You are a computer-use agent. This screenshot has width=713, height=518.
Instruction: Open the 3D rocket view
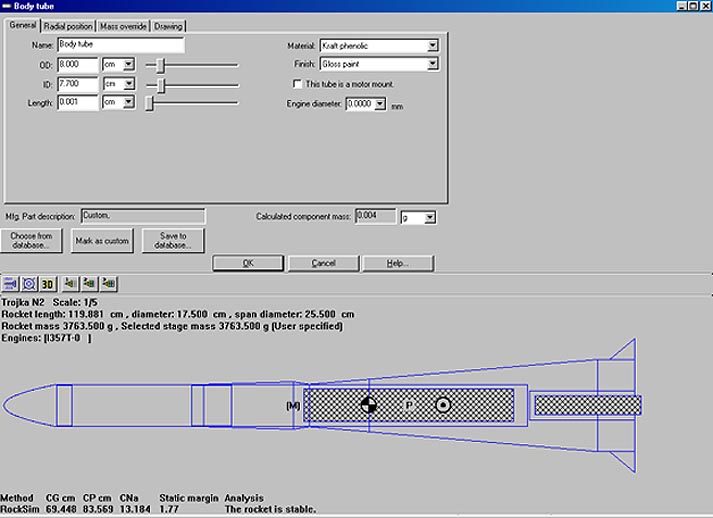click(47, 283)
